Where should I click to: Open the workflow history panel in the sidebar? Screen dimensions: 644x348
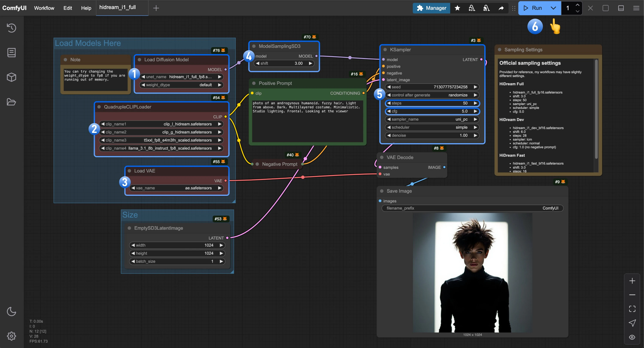pos(11,28)
